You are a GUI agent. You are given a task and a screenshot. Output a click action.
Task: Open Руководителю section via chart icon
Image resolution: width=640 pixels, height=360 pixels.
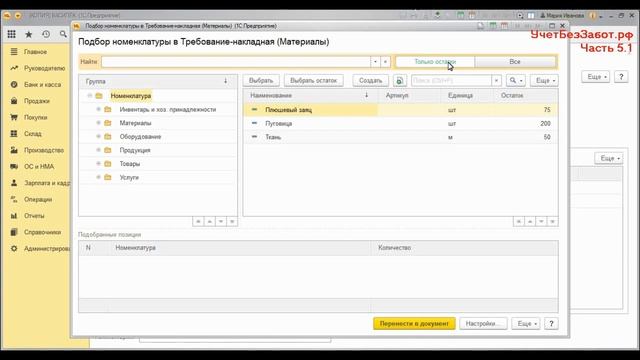click(14, 68)
